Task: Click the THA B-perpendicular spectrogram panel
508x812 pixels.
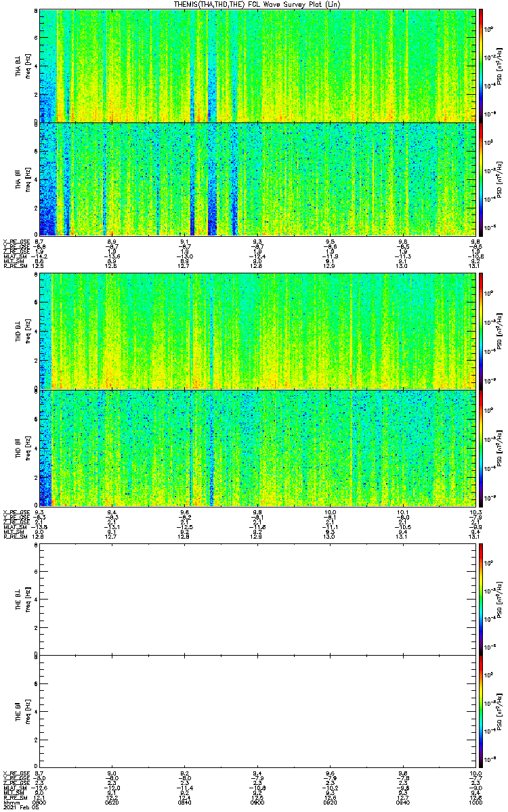Action: (x=258, y=66)
